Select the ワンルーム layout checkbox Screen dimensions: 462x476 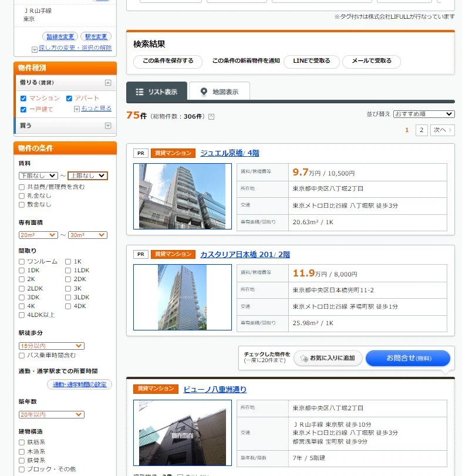click(22, 261)
